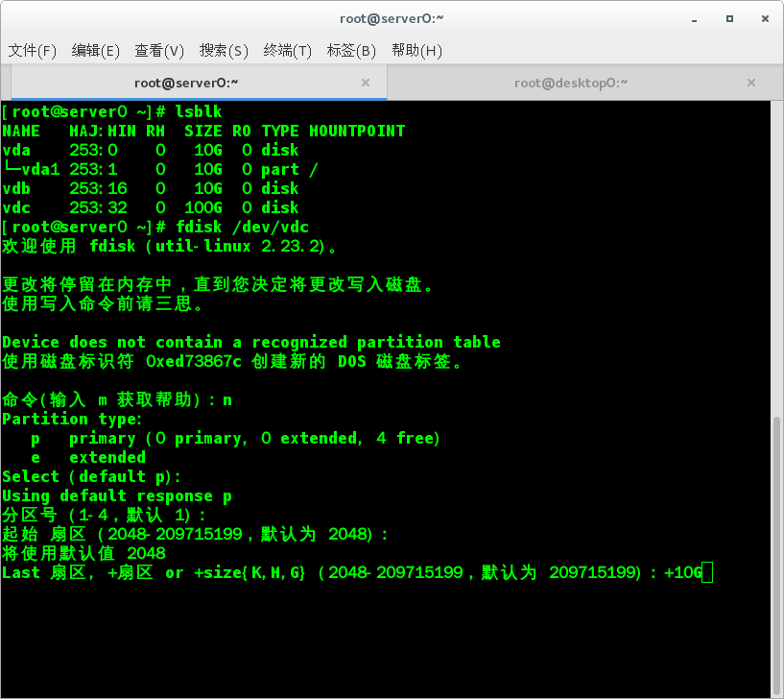
Task: Click the window title root@server0:~
Action: click(x=392, y=18)
